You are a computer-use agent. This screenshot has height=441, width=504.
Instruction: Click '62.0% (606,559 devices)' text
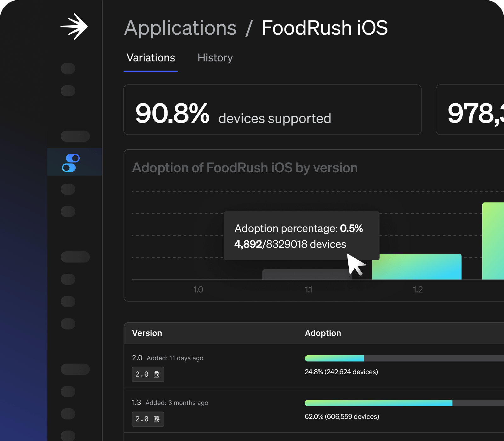(342, 416)
